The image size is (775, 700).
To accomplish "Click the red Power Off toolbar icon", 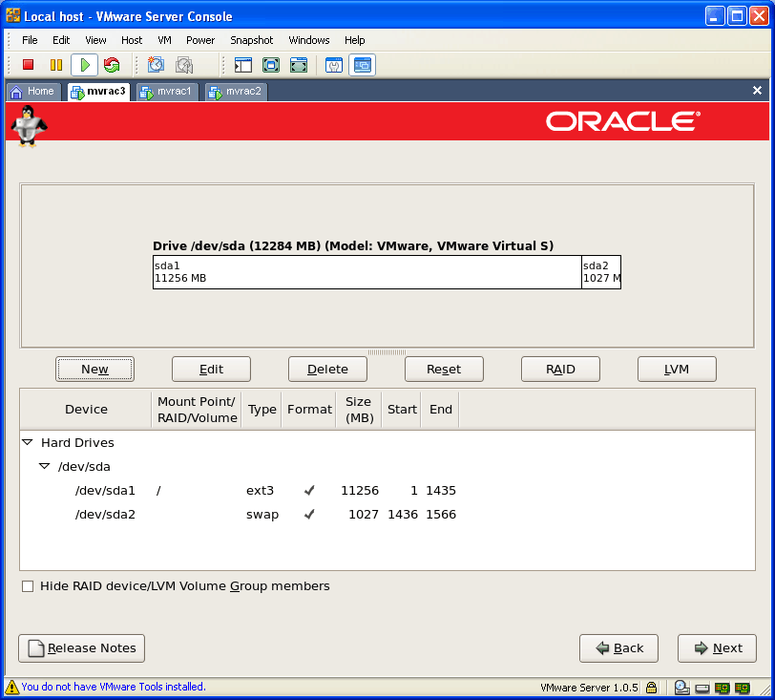I will [x=29, y=65].
